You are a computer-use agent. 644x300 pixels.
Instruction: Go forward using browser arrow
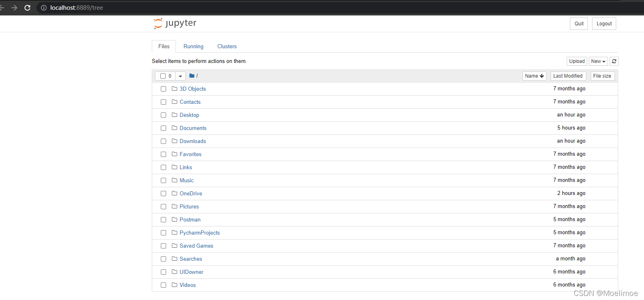coord(14,8)
